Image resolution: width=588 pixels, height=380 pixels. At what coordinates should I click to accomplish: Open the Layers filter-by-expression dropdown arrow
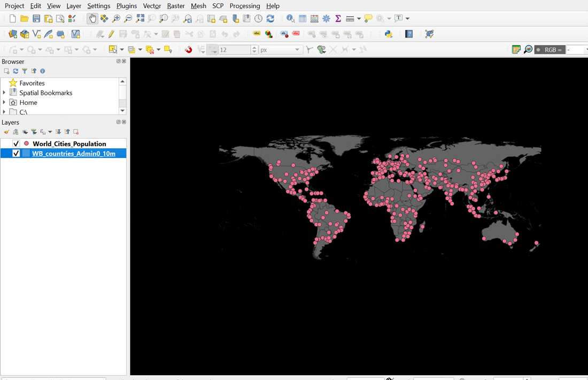50,132
